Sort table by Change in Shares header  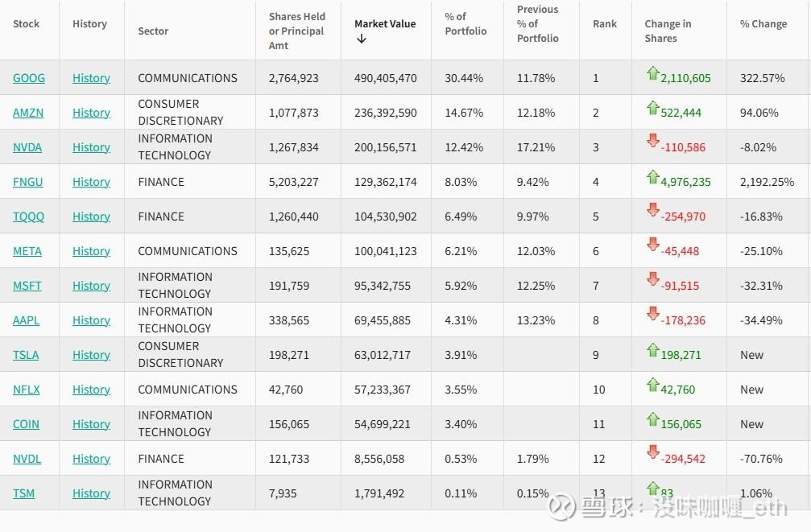668,31
